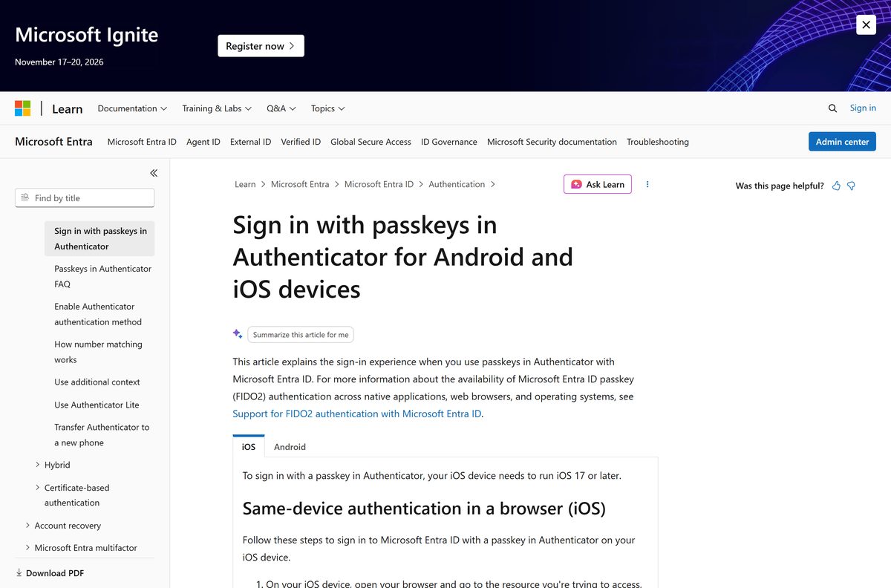Screen dimensions: 891x588
Task: Open Use additional context article
Action: 97,382
